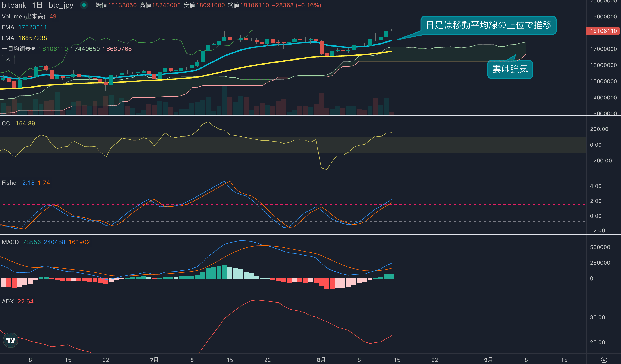Screen dimensions: 621x364
Task: Click the bitbank btc_jpy symbol title
Action: click(x=37, y=5)
